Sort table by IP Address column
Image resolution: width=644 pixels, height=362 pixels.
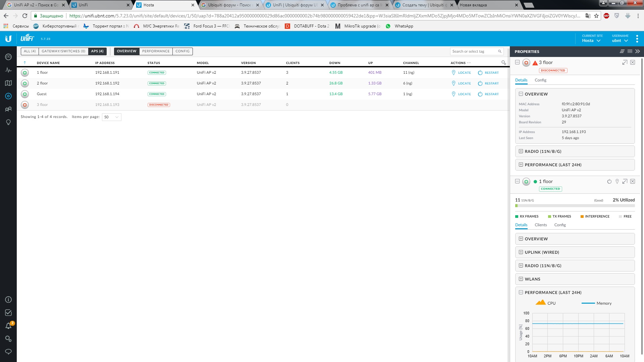click(105, 63)
